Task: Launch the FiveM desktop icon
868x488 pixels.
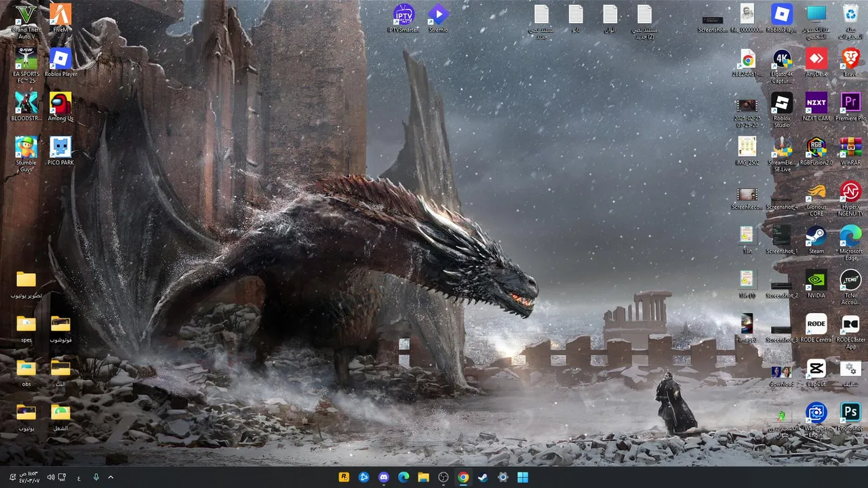Action: tap(60, 18)
